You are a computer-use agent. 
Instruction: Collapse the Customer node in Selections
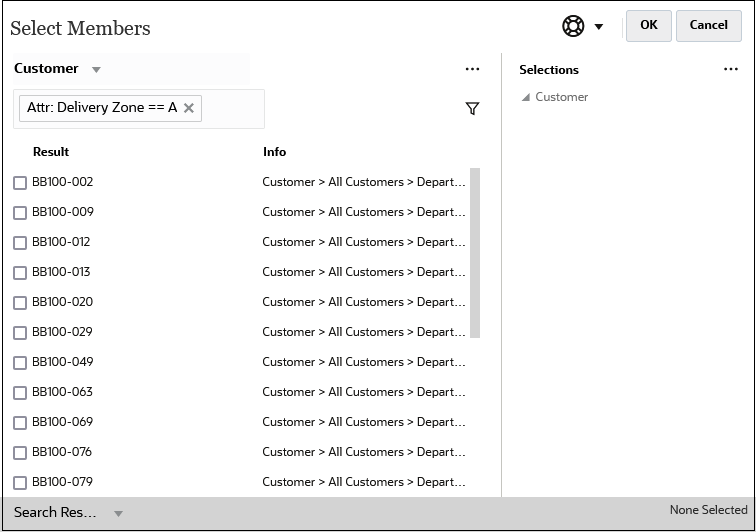tap(526, 97)
